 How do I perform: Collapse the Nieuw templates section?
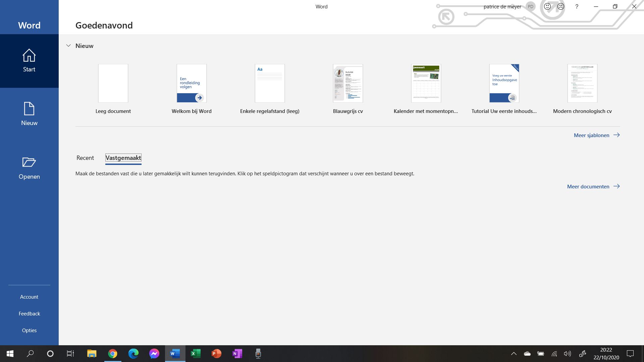(68, 46)
